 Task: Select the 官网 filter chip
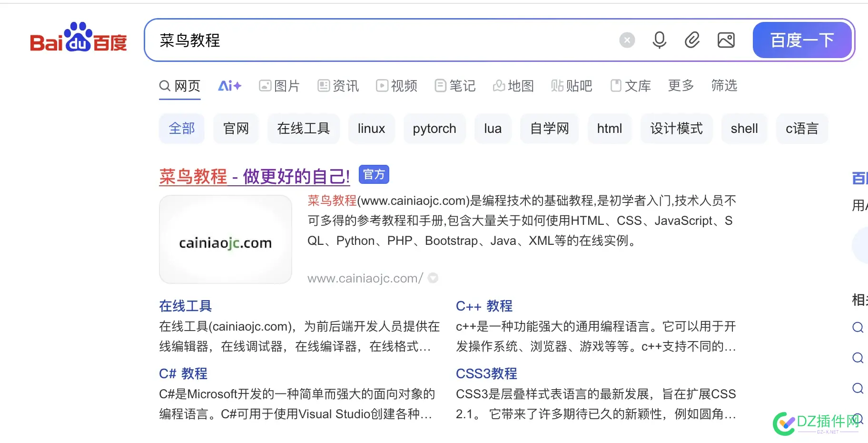236,129
